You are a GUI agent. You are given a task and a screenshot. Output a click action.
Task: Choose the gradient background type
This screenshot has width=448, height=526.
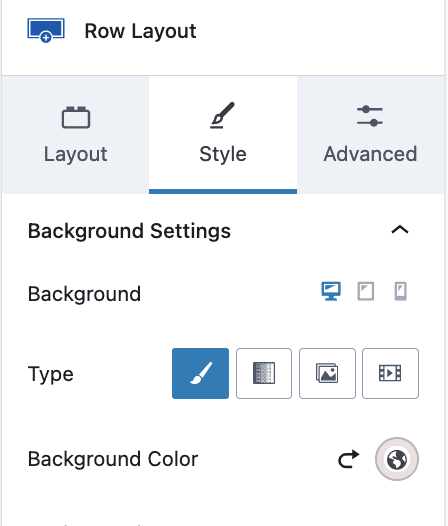pyautogui.click(x=264, y=373)
